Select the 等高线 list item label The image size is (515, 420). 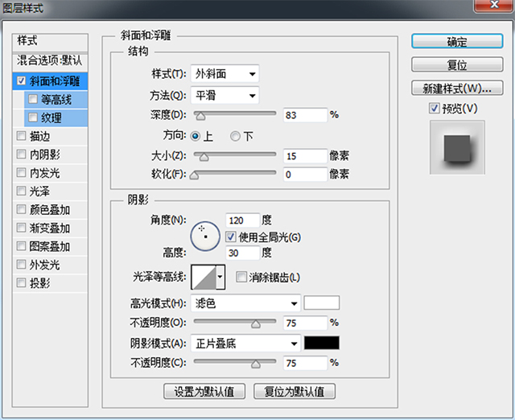tap(56, 100)
